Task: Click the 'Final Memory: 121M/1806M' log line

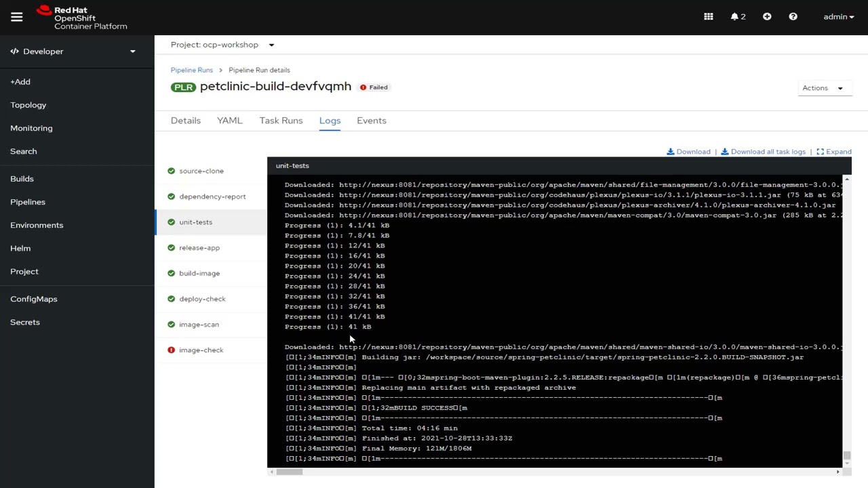Action: (x=378, y=449)
